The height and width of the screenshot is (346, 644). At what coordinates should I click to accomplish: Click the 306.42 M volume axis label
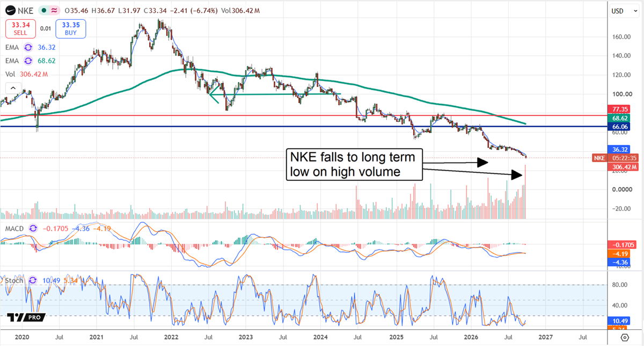point(623,167)
